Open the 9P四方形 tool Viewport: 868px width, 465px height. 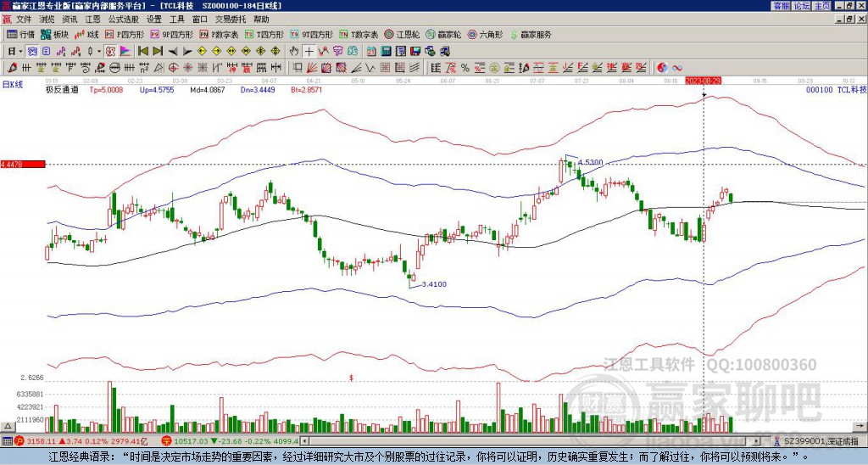[x=172, y=35]
